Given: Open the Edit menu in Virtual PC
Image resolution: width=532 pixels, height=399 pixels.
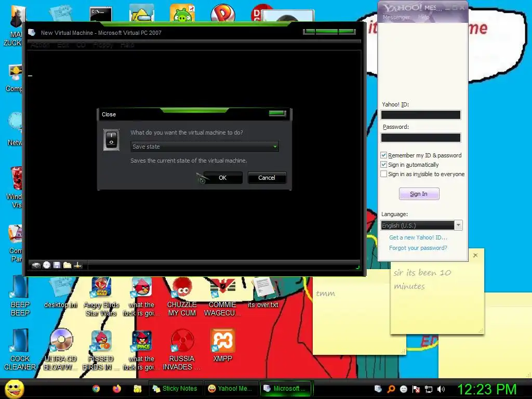Looking at the screenshot, I should (x=63, y=45).
